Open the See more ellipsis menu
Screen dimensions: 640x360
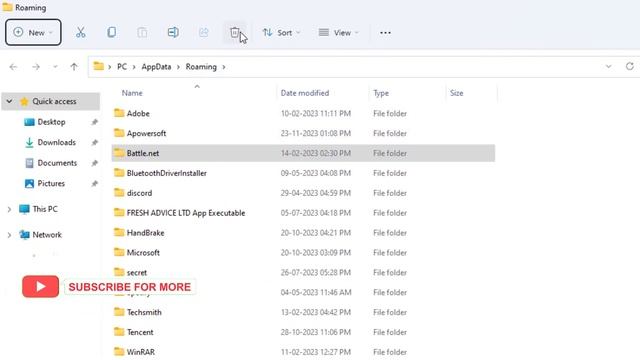(x=385, y=33)
